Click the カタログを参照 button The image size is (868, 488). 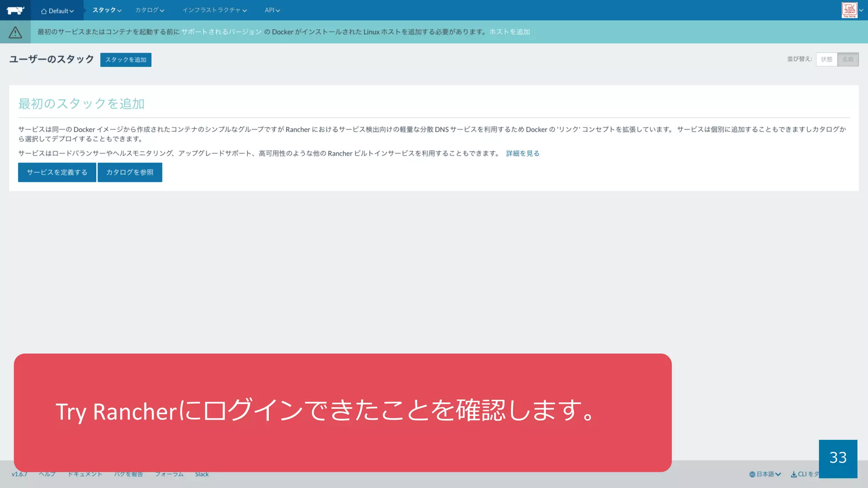click(130, 172)
